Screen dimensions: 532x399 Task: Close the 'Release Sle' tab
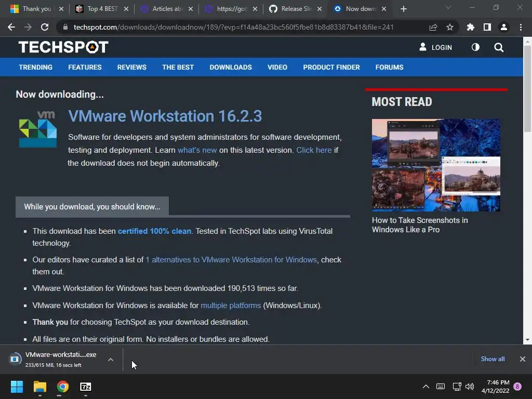click(x=320, y=9)
